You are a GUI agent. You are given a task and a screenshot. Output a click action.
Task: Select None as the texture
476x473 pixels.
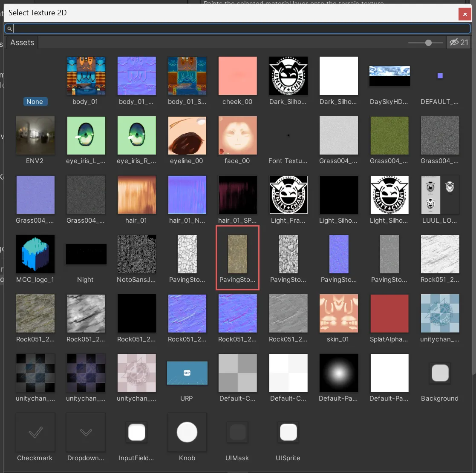coord(35,102)
